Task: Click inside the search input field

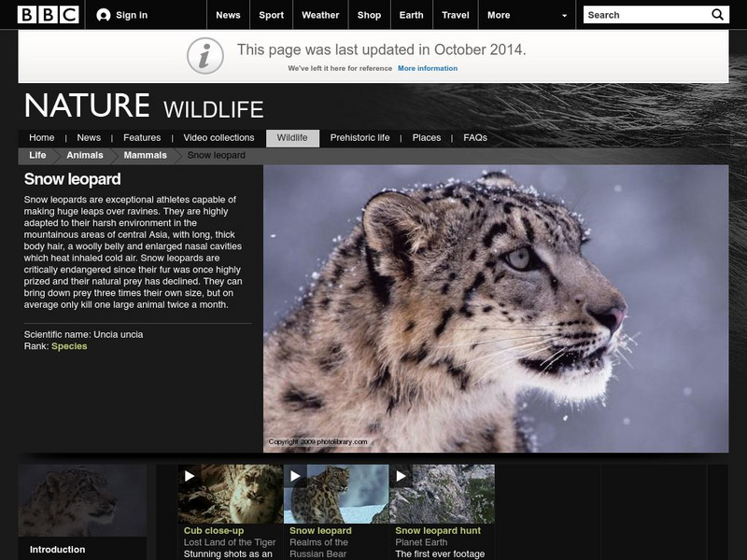Action: click(x=642, y=14)
